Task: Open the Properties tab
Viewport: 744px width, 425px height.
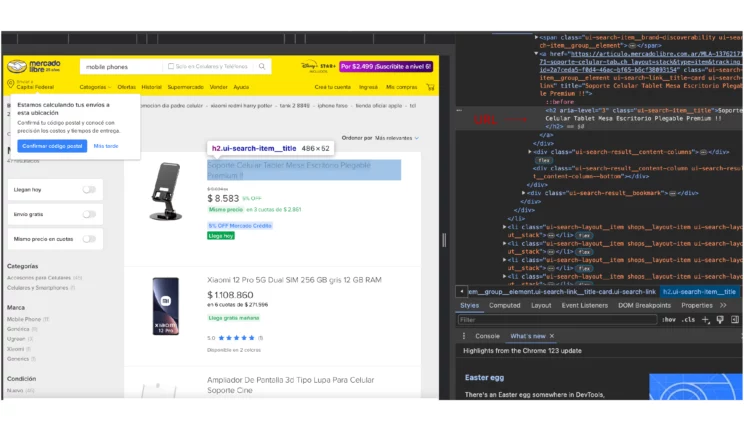Action: pos(697,305)
